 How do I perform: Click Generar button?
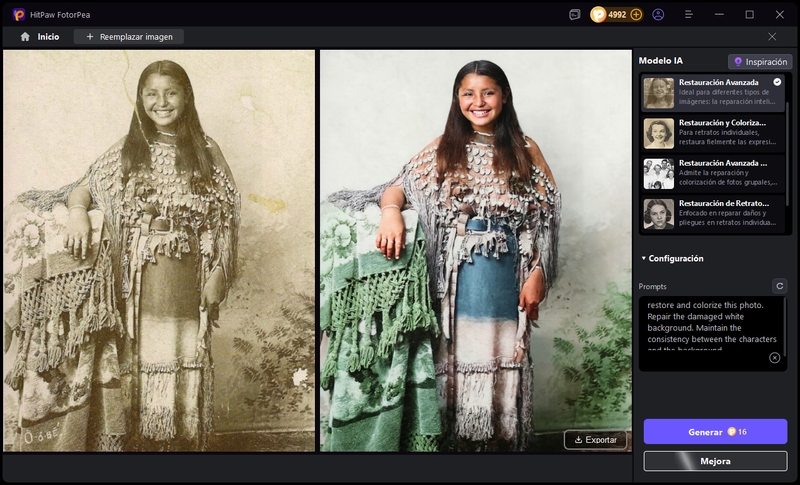pyautogui.click(x=715, y=432)
